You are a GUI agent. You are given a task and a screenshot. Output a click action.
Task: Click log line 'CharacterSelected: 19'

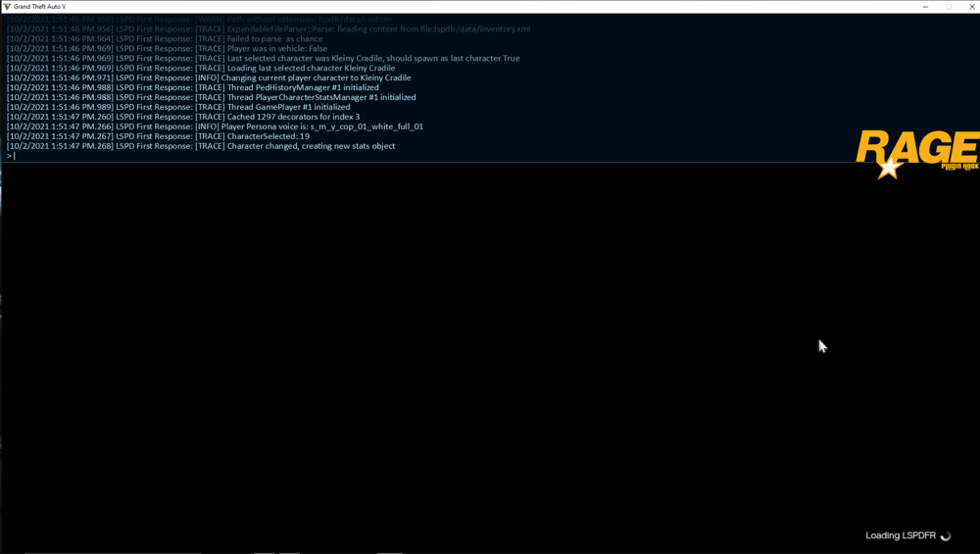(158, 136)
